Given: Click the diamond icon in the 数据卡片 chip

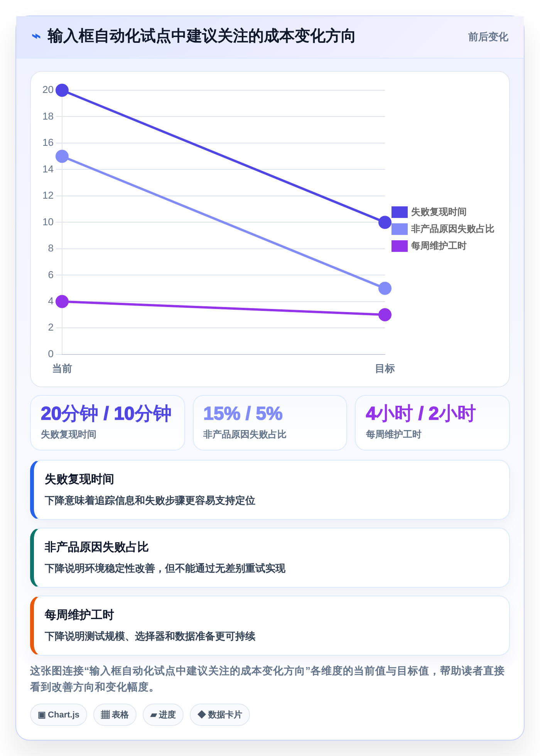Looking at the screenshot, I should tap(201, 714).
